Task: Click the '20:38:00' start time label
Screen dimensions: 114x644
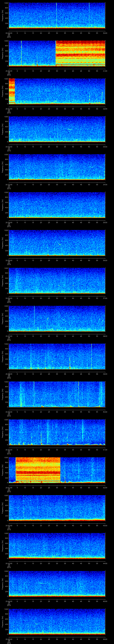Action: [9, 374]
